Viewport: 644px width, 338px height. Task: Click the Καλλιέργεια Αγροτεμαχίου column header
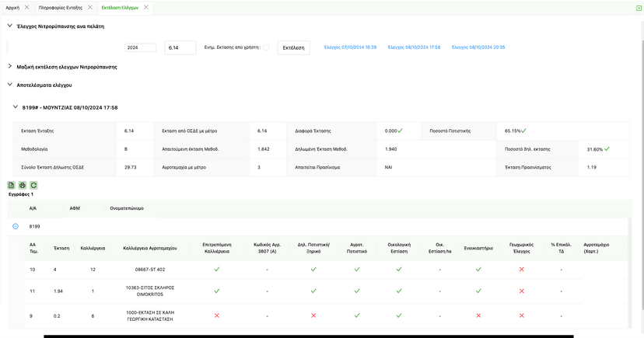coord(150,248)
